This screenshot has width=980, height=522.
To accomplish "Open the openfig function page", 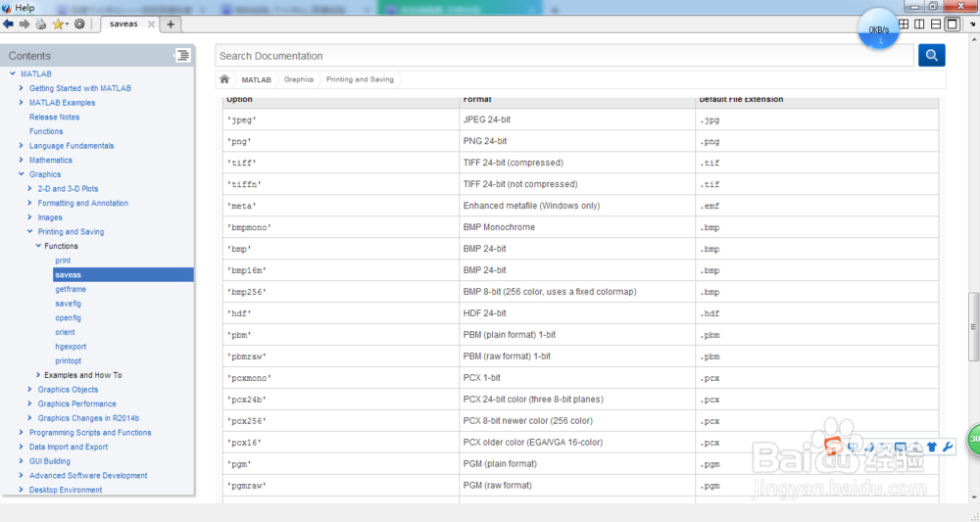I will [69, 318].
